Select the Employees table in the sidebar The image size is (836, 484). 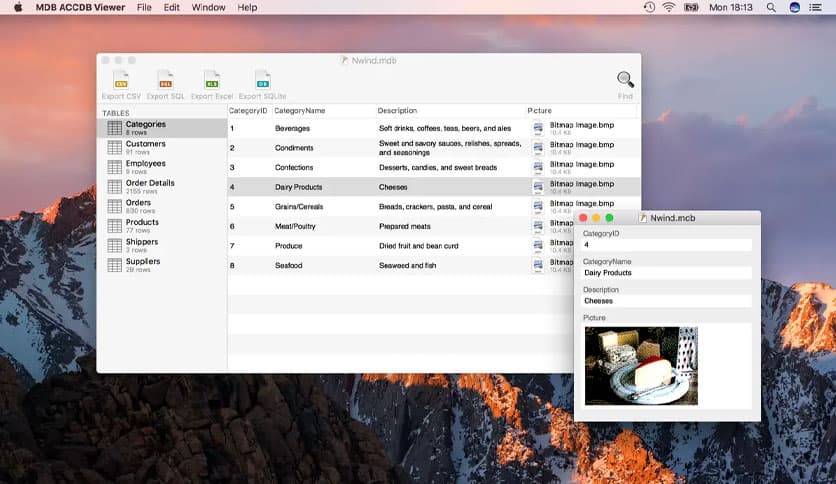point(162,167)
